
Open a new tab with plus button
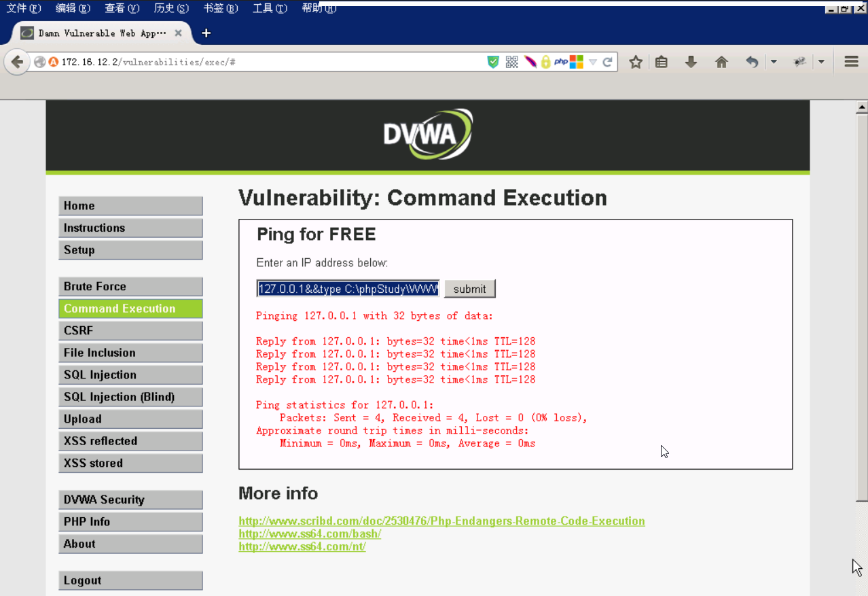pyautogui.click(x=206, y=33)
